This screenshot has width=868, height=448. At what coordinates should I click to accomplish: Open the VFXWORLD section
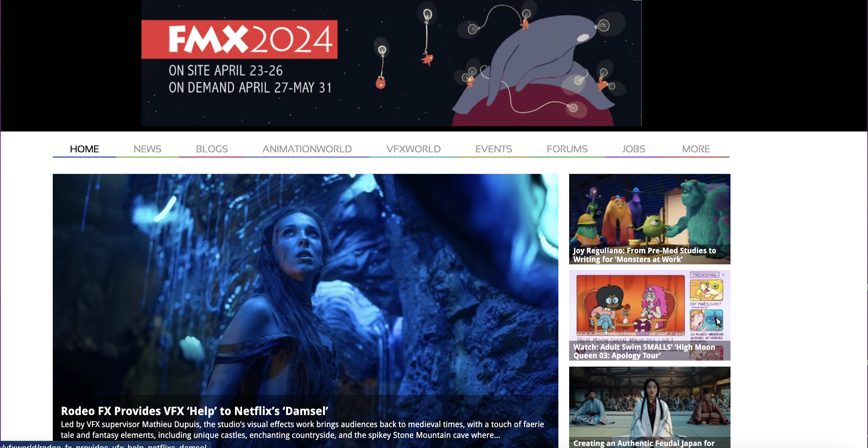coord(413,149)
